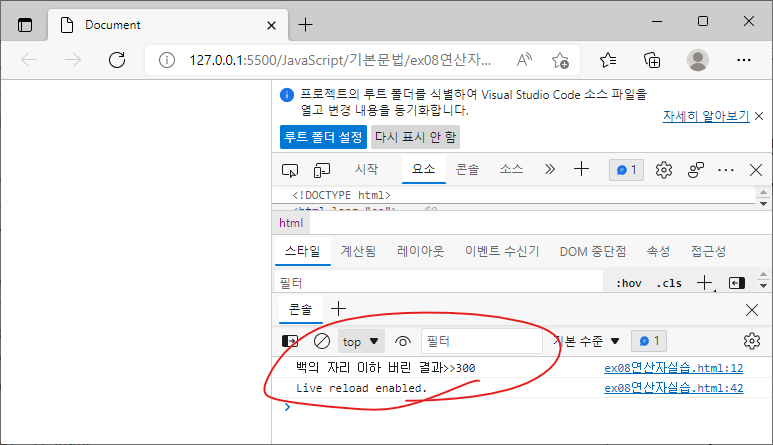The height and width of the screenshot is (445, 773).
Task: Toggle the .cls element classes panel
Action: (x=669, y=283)
